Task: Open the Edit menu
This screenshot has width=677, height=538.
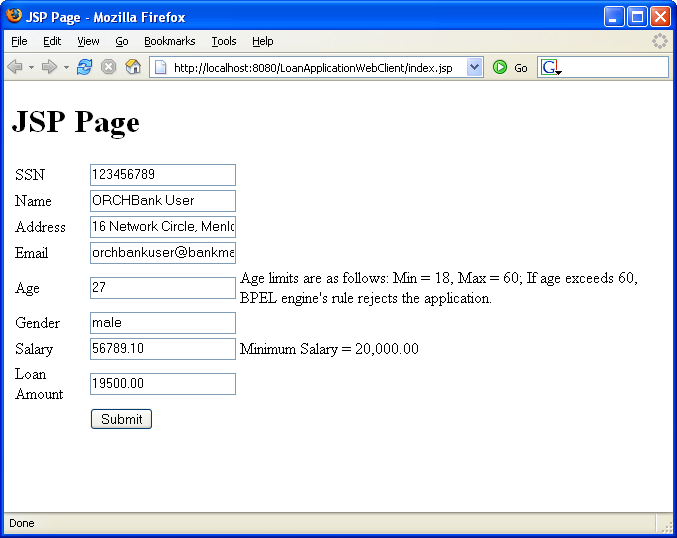Action: (x=52, y=41)
